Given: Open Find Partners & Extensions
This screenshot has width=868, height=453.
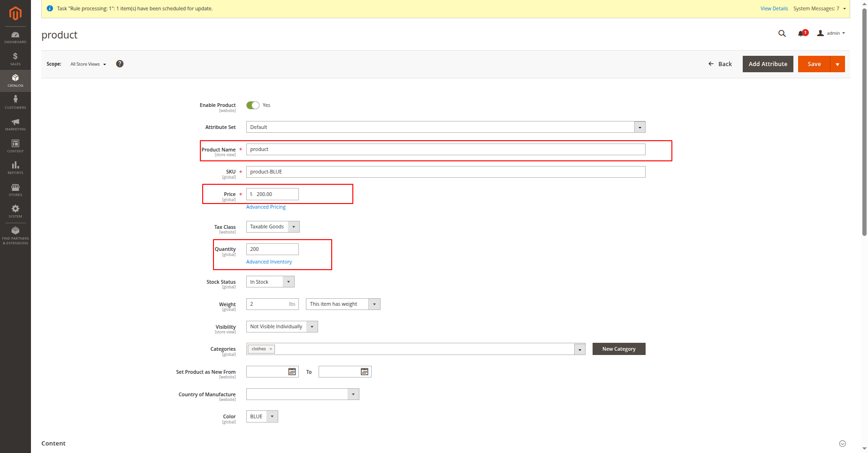Looking at the screenshot, I should click(x=15, y=235).
